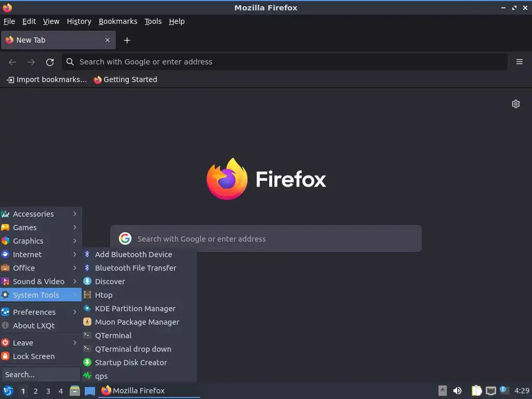Focus the address bar
532x399 pixels.
click(284, 62)
